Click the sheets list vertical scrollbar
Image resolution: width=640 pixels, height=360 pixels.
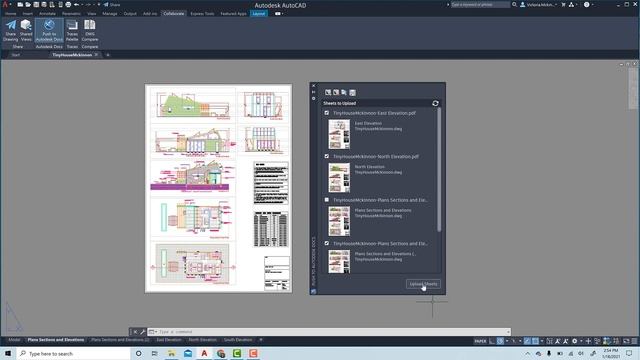pyautogui.click(x=439, y=170)
